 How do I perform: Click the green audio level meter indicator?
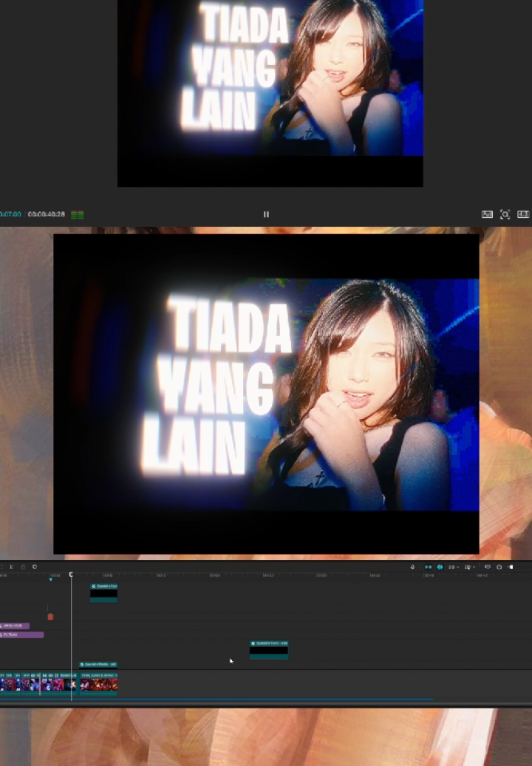(77, 214)
